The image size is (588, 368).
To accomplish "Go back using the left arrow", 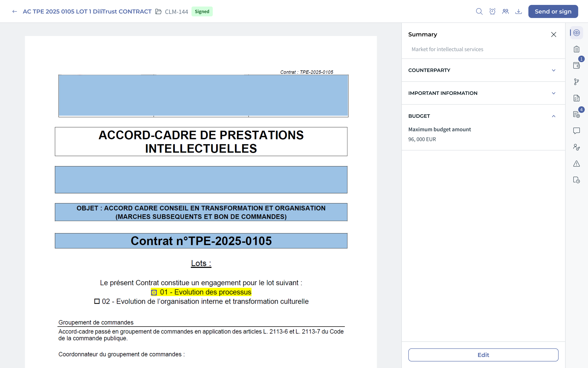I will 15,11.
